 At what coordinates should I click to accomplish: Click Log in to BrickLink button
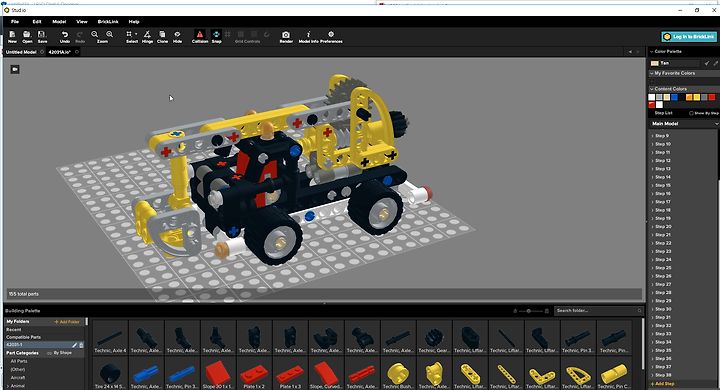click(689, 36)
